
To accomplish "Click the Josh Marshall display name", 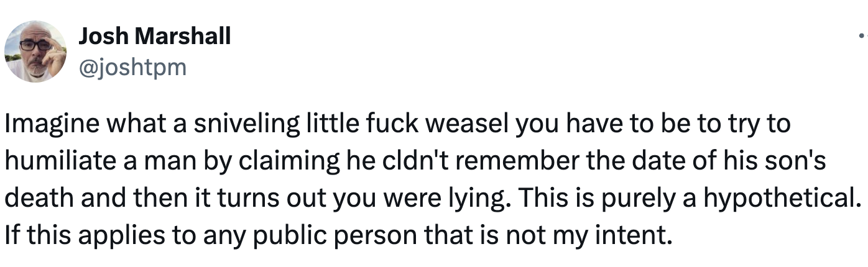I will click(x=154, y=37).
